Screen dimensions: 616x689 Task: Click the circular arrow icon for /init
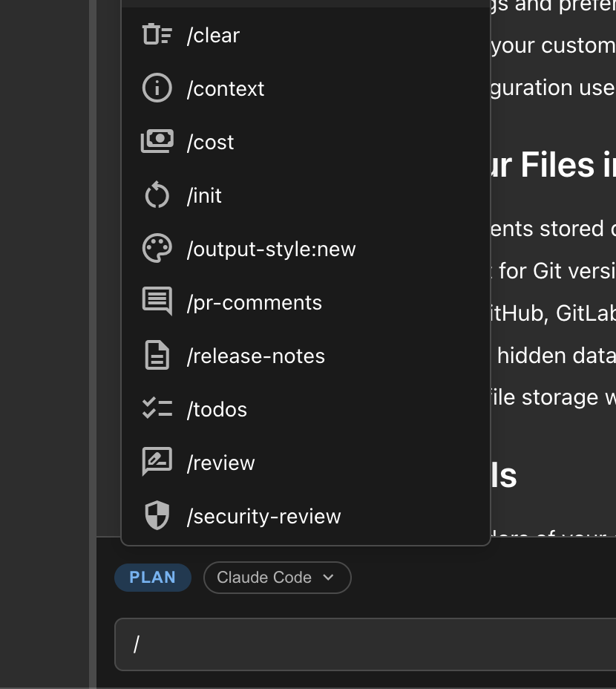[157, 196]
